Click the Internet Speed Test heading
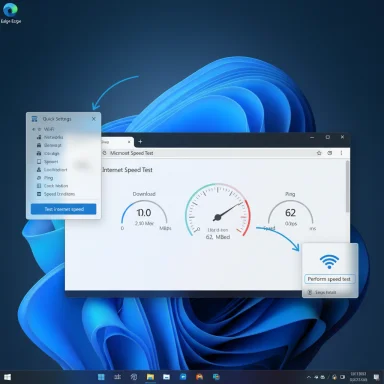The width and height of the screenshot is (384, 384). tap(127, 170)
